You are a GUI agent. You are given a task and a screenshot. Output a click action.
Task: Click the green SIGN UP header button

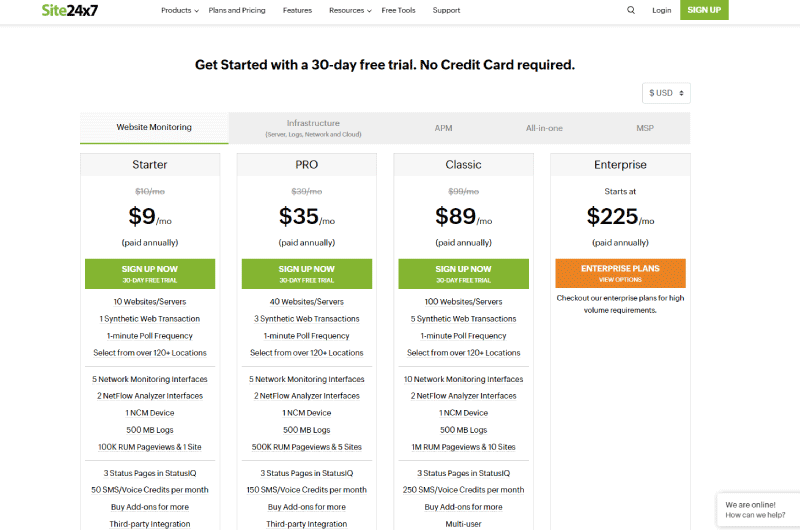coord(704,10)
